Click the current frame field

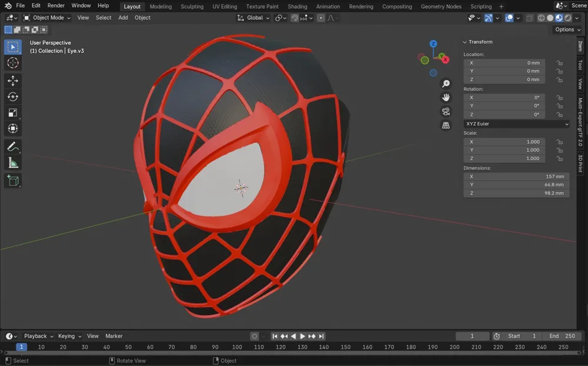472,337
